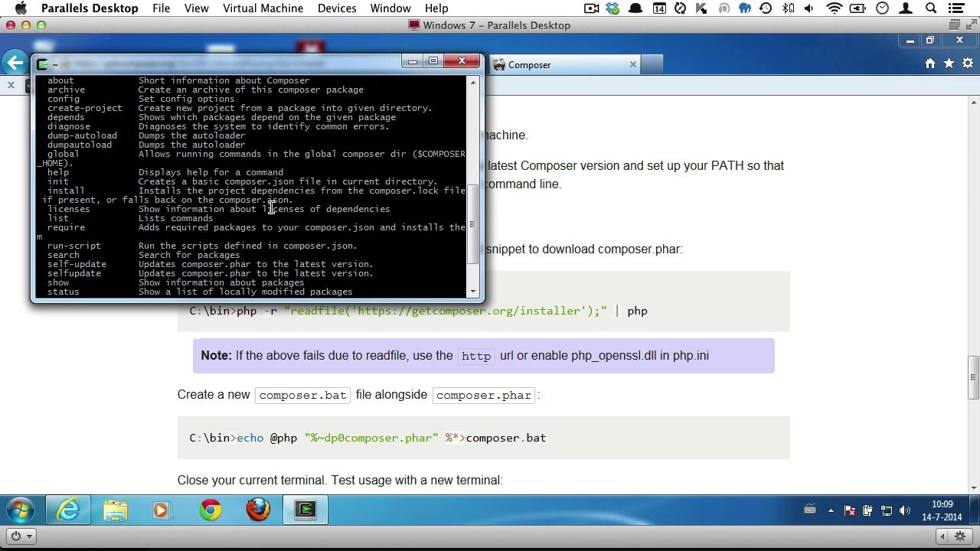Open Internet Explorer tools gear icon
The width and height of the screenshot is (980, 551).
968,64
